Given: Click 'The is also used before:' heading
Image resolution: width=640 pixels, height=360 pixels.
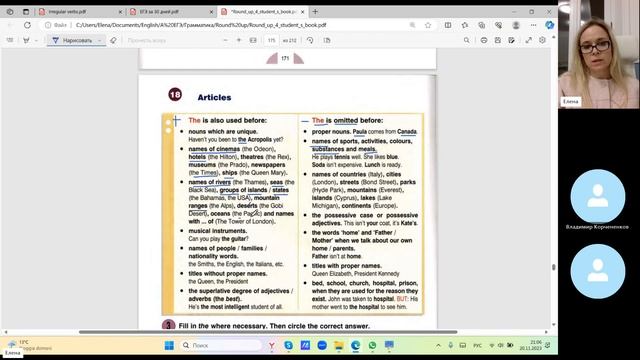Looking at the screenshot, I should coord(228,120).
